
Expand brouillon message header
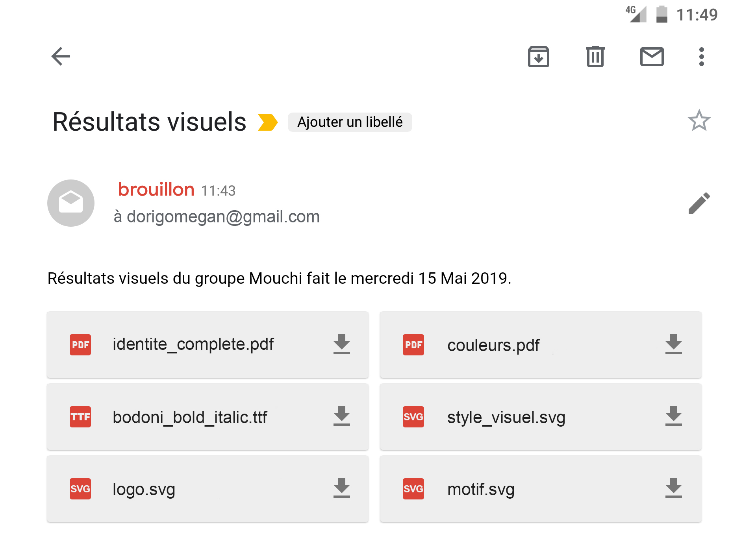point(156,190)
